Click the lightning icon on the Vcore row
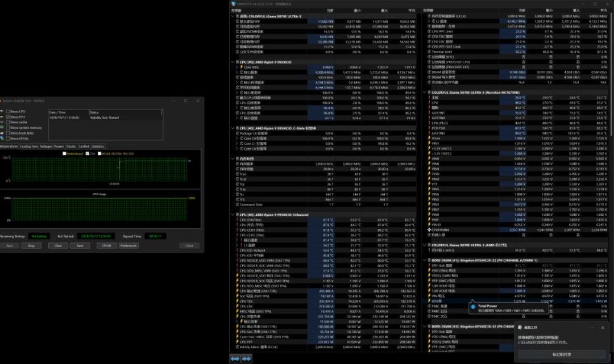 point(429,138)
